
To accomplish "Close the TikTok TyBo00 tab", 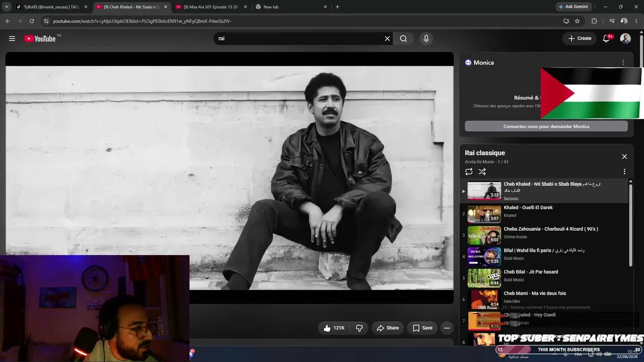I will click(86, 7).
